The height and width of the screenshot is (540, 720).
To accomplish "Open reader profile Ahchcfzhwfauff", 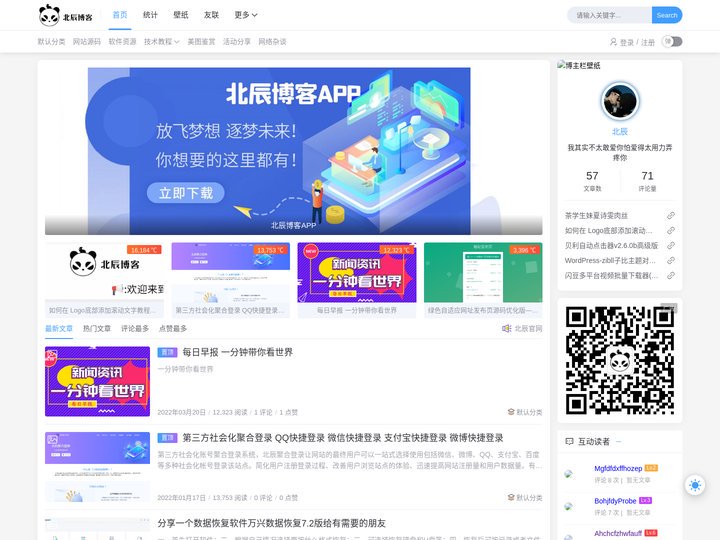I will click(618, 534).
